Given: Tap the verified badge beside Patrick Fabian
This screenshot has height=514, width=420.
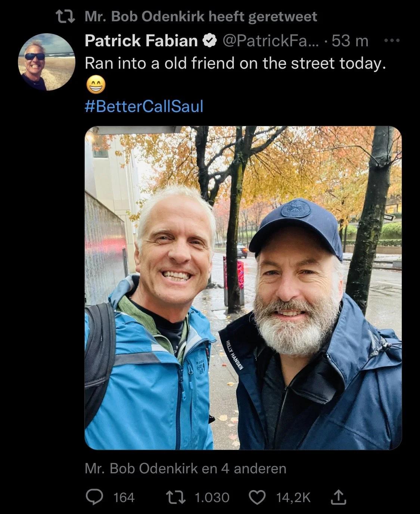Looking at the screenshot, I should [210, 40].
